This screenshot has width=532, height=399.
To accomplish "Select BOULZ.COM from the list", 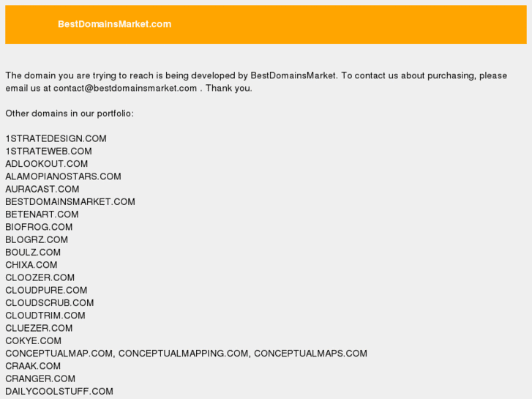I will click(33, 253).
